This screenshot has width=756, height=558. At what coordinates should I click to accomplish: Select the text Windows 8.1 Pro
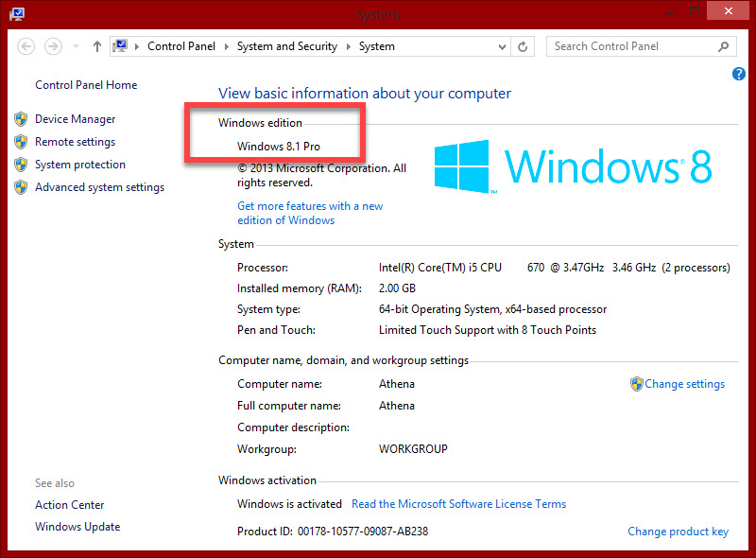point(279,147)
